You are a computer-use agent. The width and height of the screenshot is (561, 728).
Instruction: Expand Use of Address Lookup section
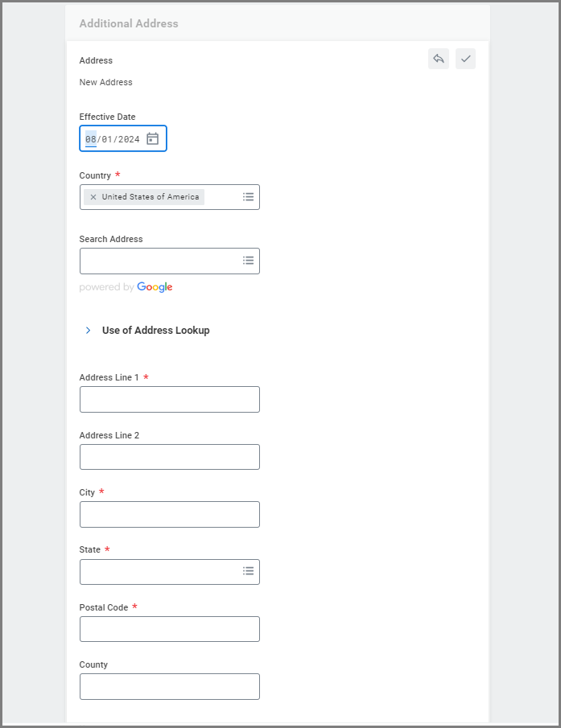89,331
